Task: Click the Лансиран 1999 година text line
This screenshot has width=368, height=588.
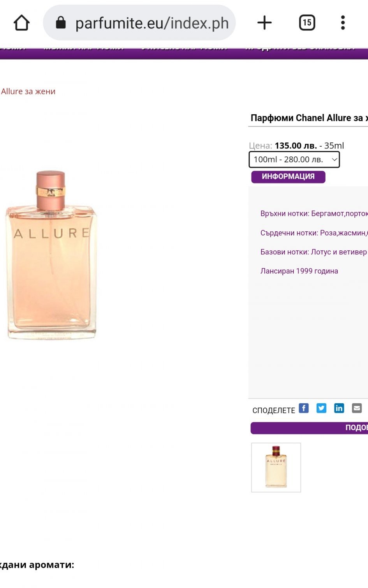Action: 299,271
